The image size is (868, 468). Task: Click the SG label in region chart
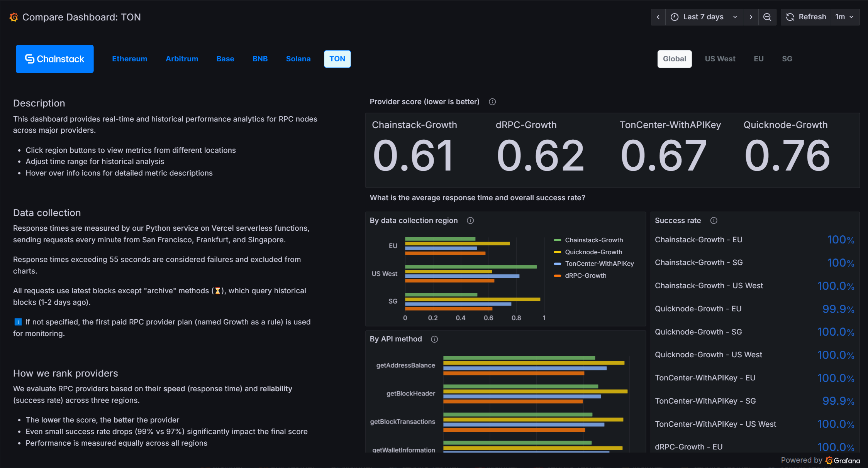393,301
